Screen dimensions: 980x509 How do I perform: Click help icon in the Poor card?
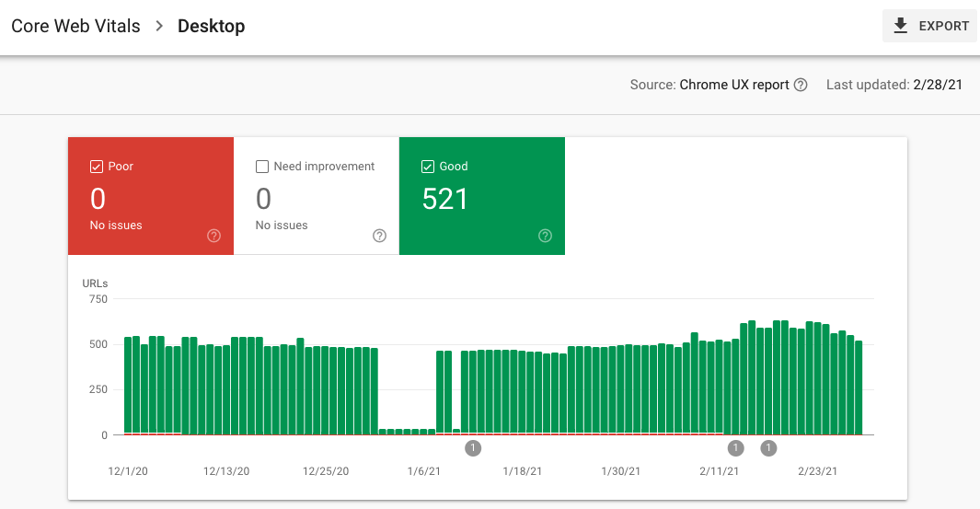(213, 236)
